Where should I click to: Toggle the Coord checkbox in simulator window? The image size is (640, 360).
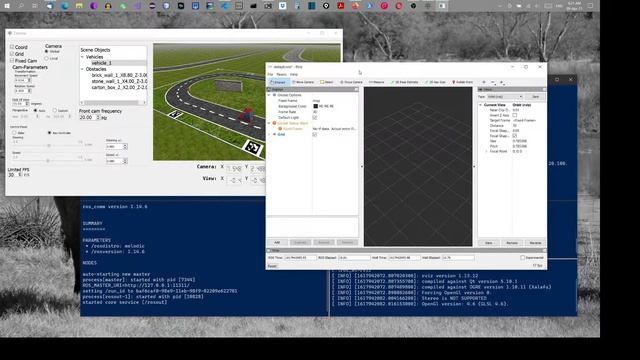click(x=12, y=47)
